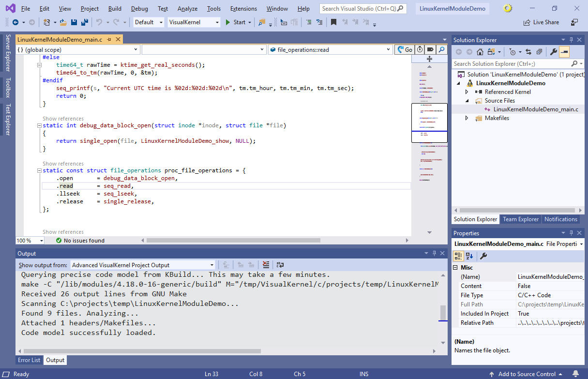Open the Send Feedback icon at top right
The image size is (588, 379).
point(574,22)
